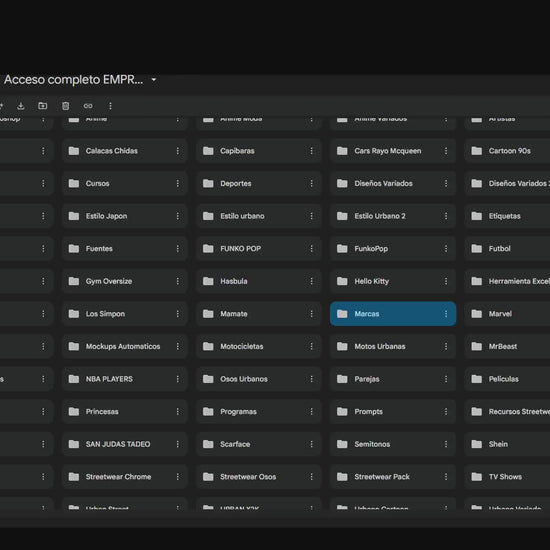Screen dimensions: 550x550
Task: Select the SAN JUDAS TADEO folder
Action: (x=125, y=444)
